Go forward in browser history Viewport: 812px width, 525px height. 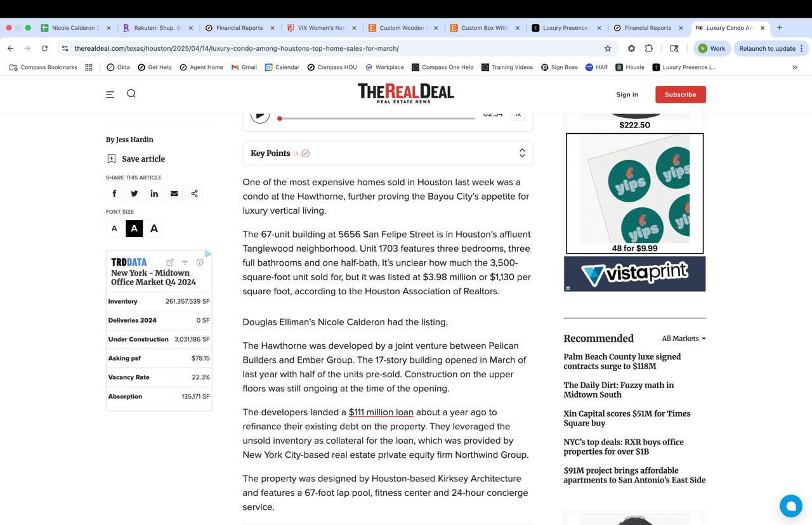[x=27, y=48]
